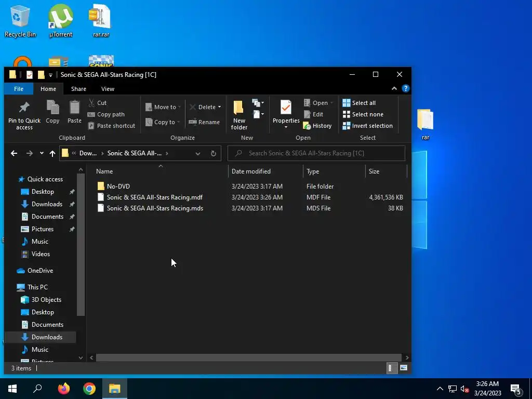532x399 pixels.
Task: Click the Rename button
Action: click(x=204, y=122)
